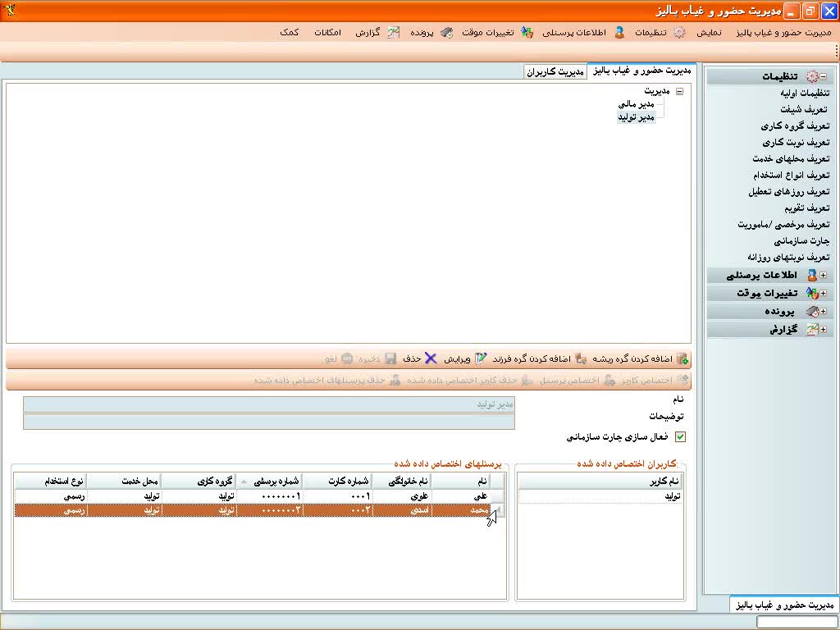840x630 pixels.
Task: Click the personnel info (اطلاعات پرسنلی) icon in the menu bar
Action: (x=619, y=33)
